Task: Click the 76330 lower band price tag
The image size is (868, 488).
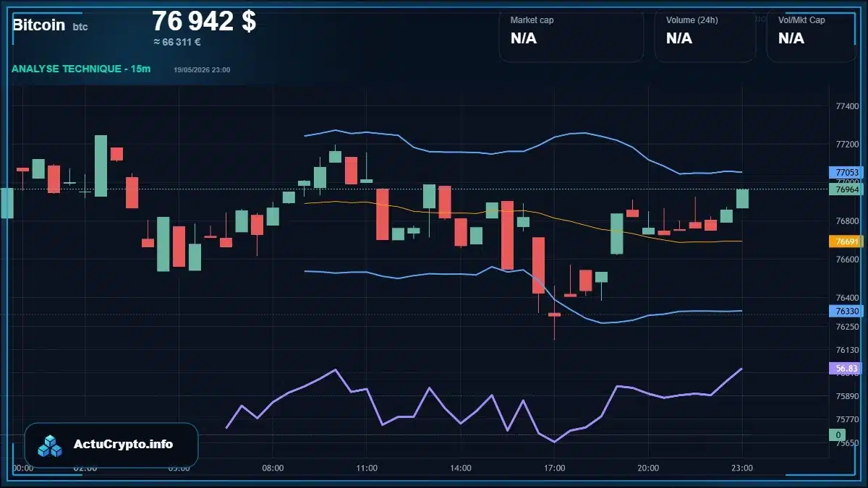Action: [846, 311]
